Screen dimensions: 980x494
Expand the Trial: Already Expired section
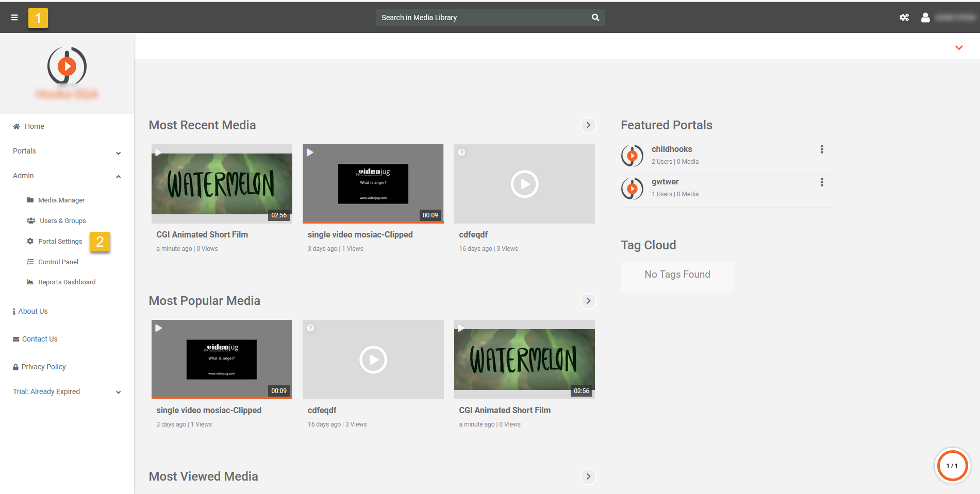pyautogui.click(x=118, y=392)
